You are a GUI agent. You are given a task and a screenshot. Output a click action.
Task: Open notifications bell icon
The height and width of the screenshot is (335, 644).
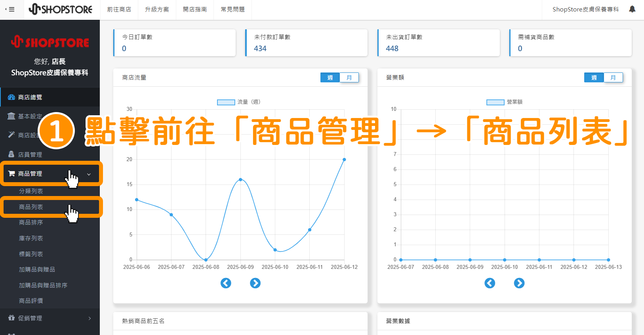(632, 9)
